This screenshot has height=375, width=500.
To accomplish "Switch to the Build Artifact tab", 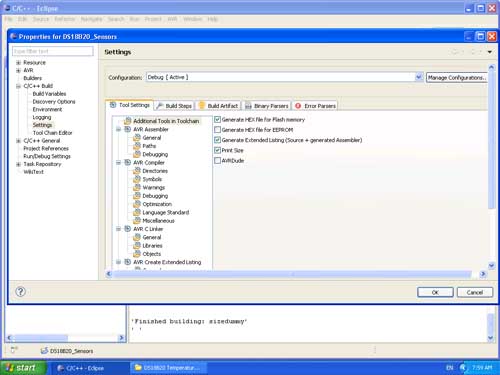I will point(219,106).
